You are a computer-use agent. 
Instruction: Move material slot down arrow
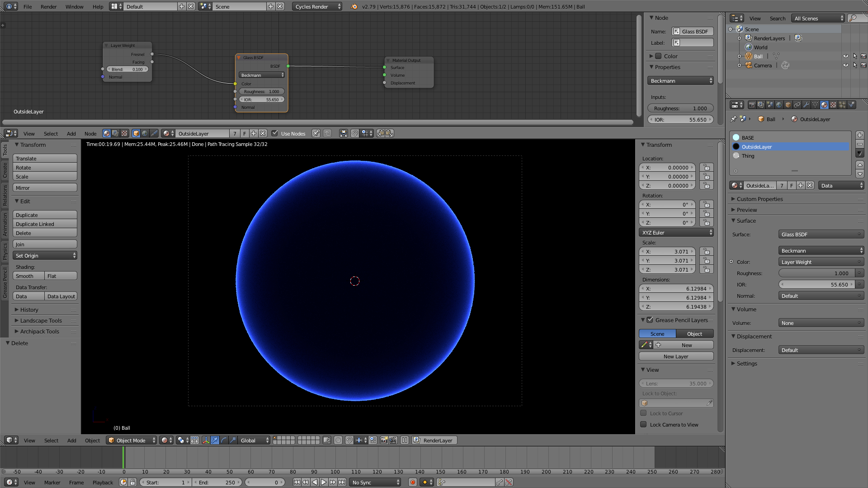[860, 174]
